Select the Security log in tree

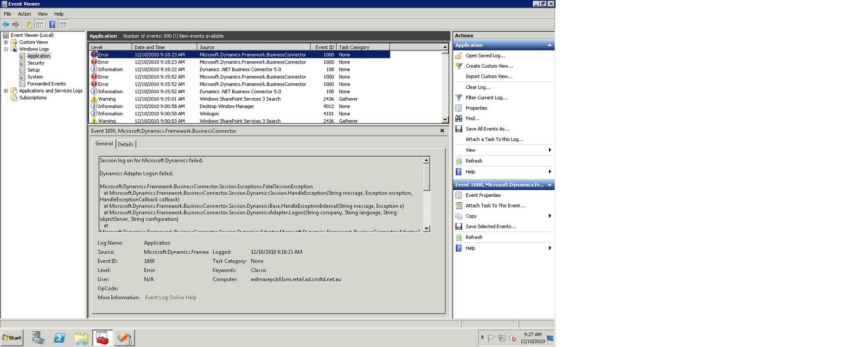click(x=36, y=63)
